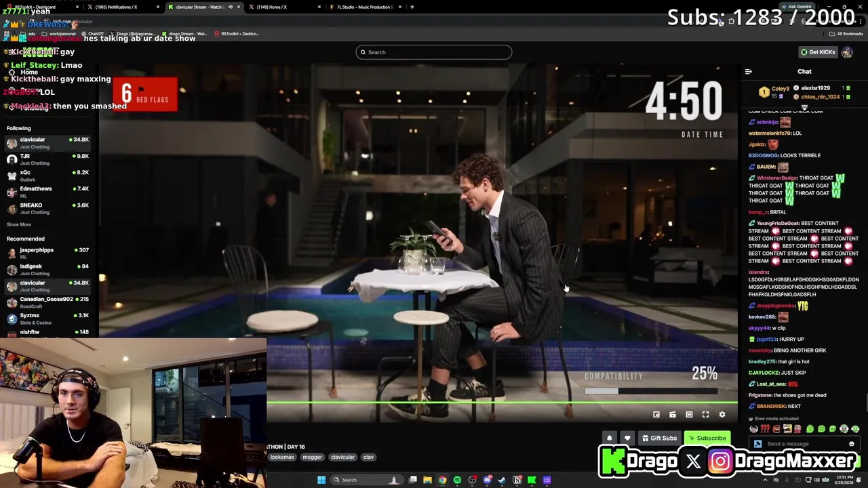The width and height of the screenshot is (868, 488).
Task: Click the heart follow button
Action: coord(627,438)
